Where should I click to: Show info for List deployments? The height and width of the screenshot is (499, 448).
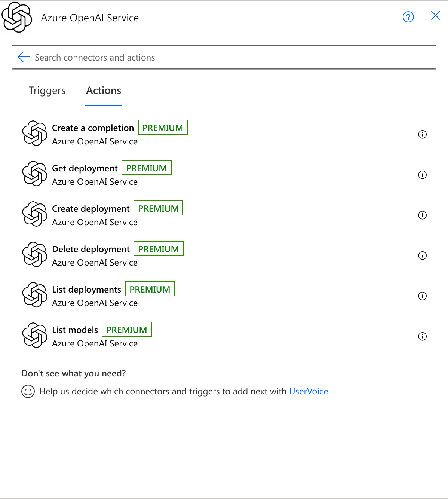point(422,296)
